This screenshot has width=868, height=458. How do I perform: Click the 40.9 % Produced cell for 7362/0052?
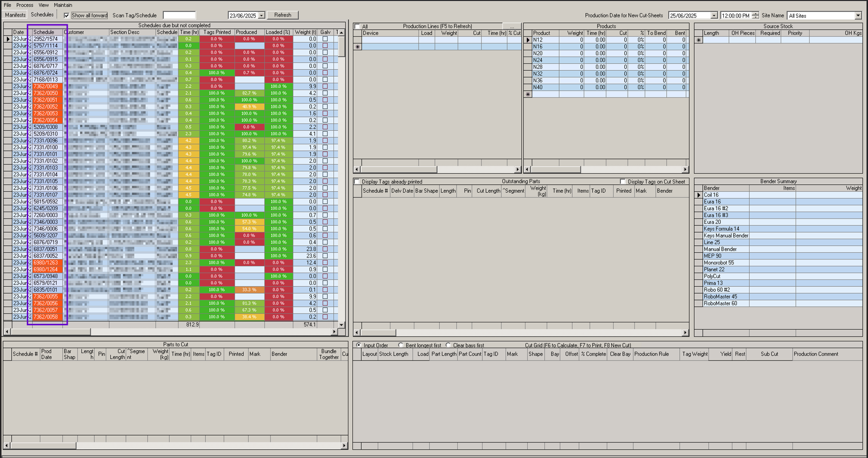coord(249,107)
